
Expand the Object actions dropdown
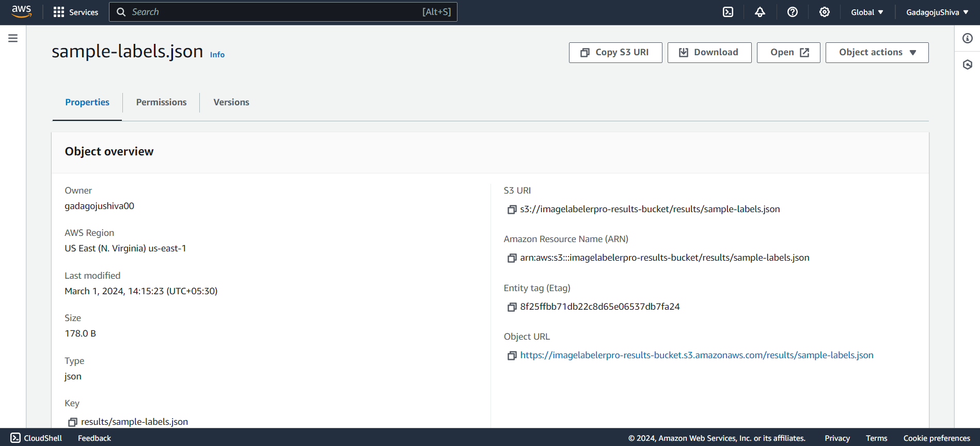[877, 53]
